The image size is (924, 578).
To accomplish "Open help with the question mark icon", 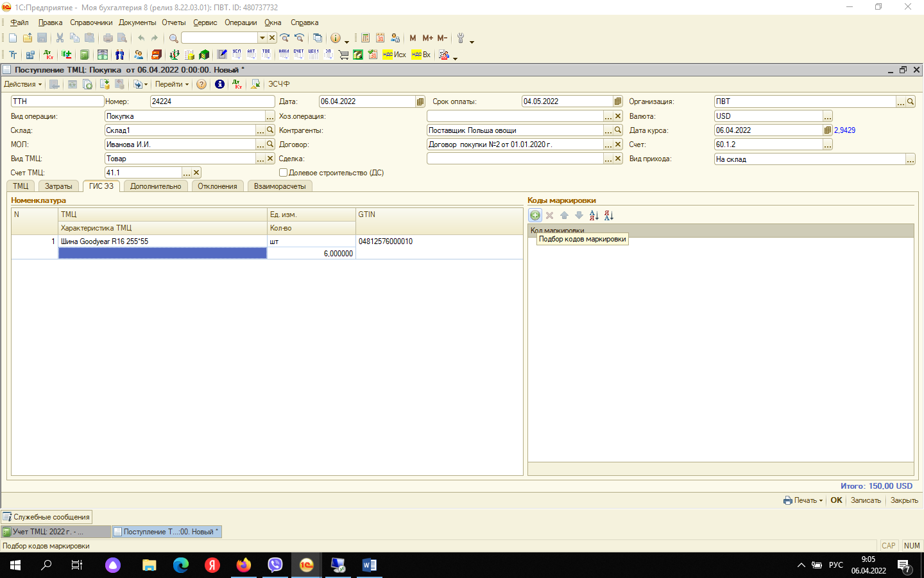I will tap(201, 84).
